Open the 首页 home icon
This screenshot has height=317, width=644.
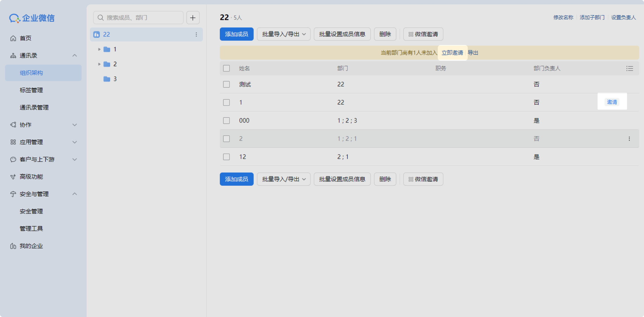click(x=13, y=38)
